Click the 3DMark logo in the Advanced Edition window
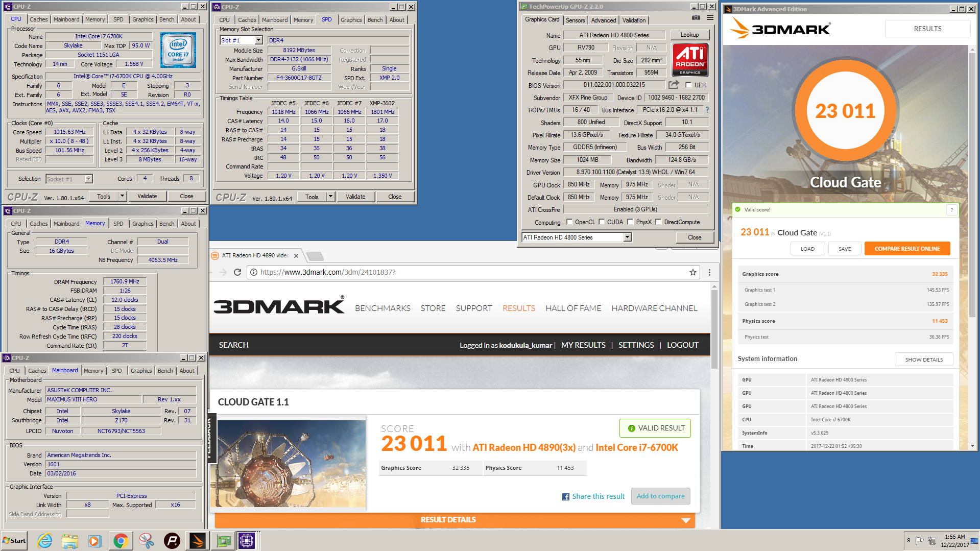 point(780,28)
